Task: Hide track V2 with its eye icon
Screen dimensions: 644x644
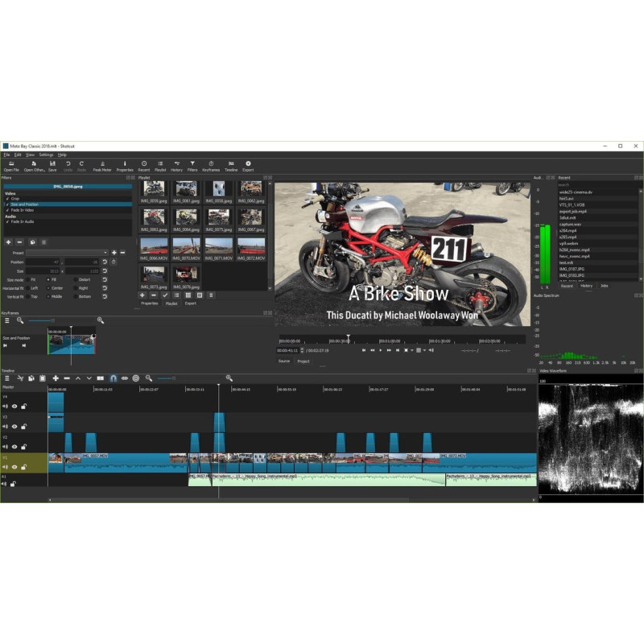Action: pos(14,447)
